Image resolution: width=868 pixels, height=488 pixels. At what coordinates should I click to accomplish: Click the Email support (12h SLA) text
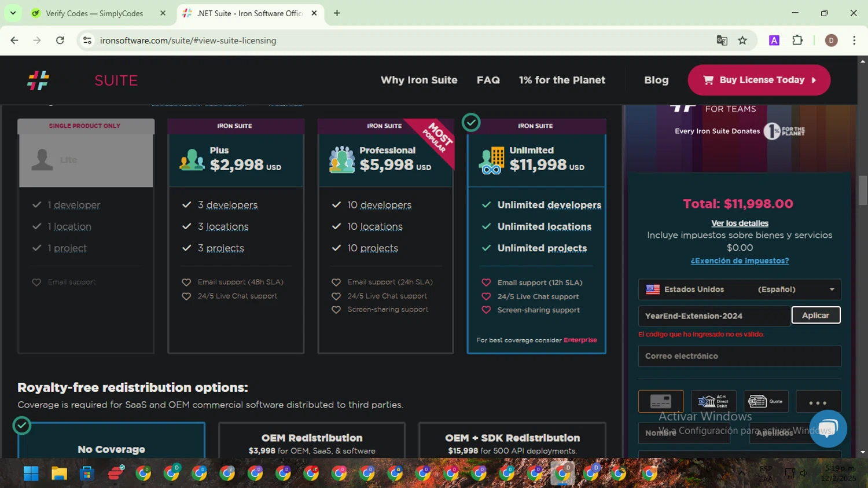(539, 282)
